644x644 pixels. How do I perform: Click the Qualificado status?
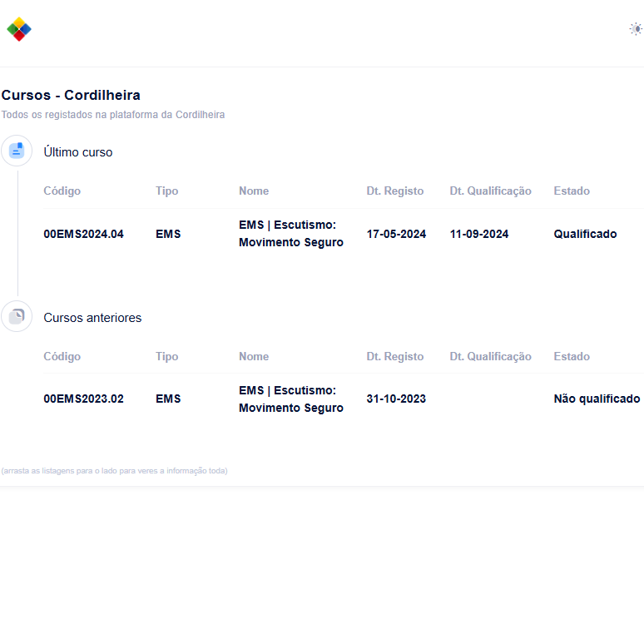tap(585, 234)
